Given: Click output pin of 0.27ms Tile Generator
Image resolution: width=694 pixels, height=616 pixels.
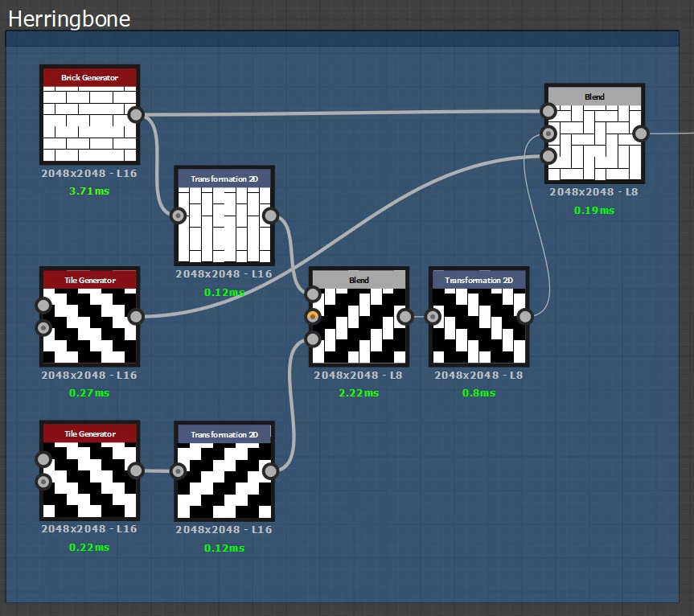Looking at the screenshot, I should (136, 316).
